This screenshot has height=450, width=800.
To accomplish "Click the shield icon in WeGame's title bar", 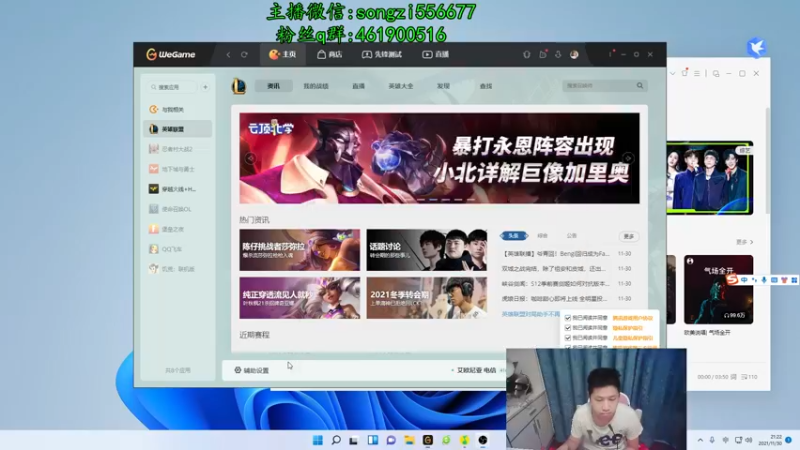I will click(527, 55).
